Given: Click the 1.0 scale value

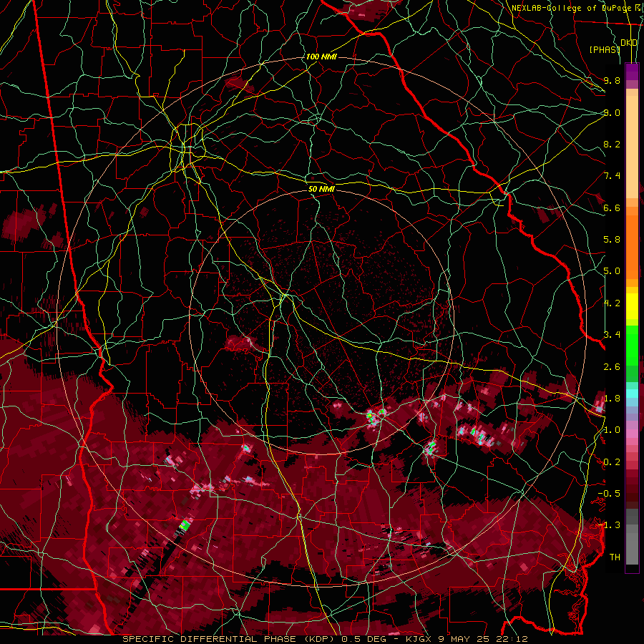Looking at the screenshot, I should [612, 430].
